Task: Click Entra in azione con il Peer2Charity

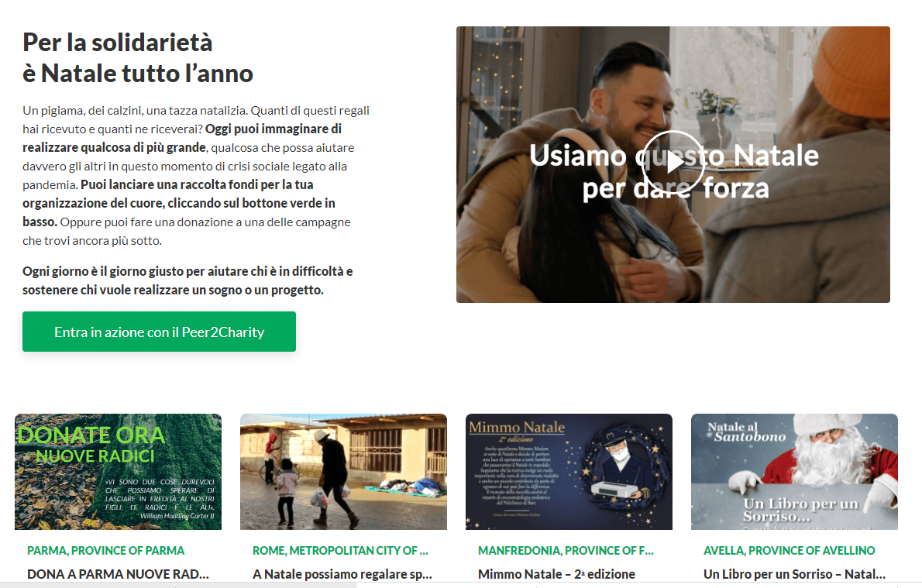Action: (x=159, y=332)
